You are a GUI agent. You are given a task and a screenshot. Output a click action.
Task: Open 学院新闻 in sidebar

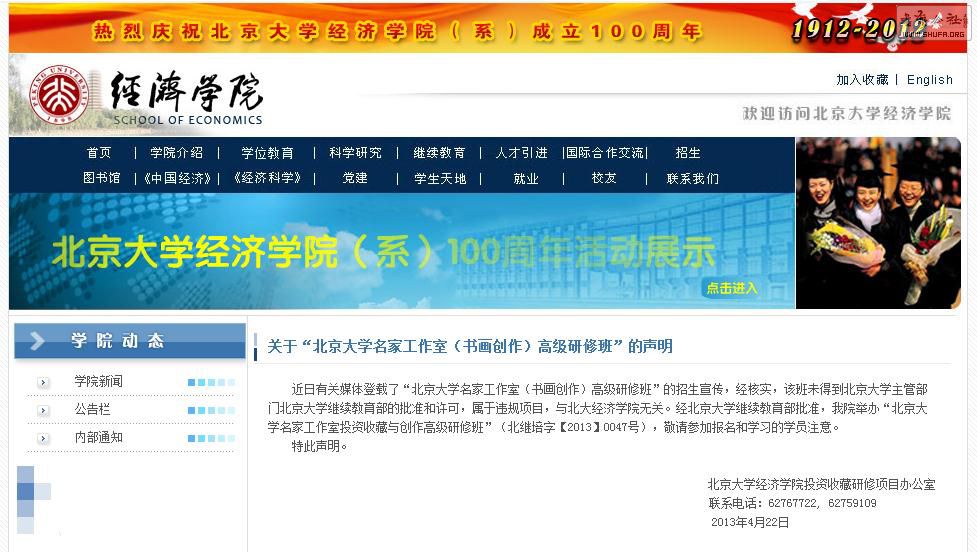pyautogui.click(x=98, y=382)
